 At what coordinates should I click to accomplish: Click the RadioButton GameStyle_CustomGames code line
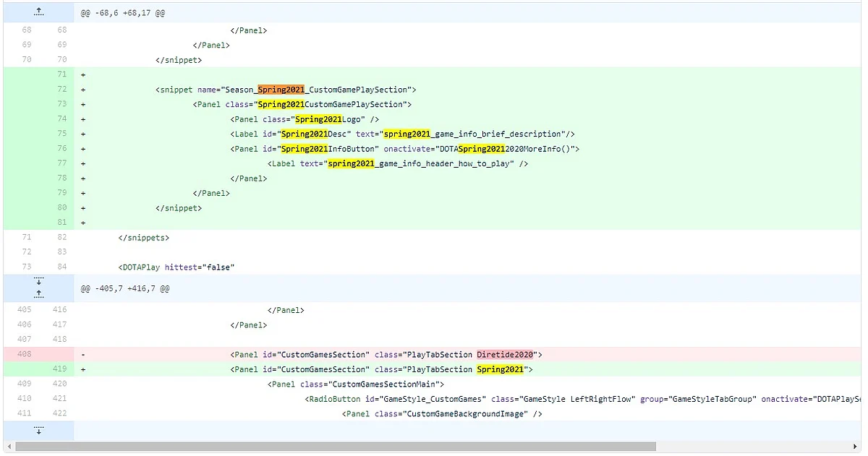coord(583,399)
